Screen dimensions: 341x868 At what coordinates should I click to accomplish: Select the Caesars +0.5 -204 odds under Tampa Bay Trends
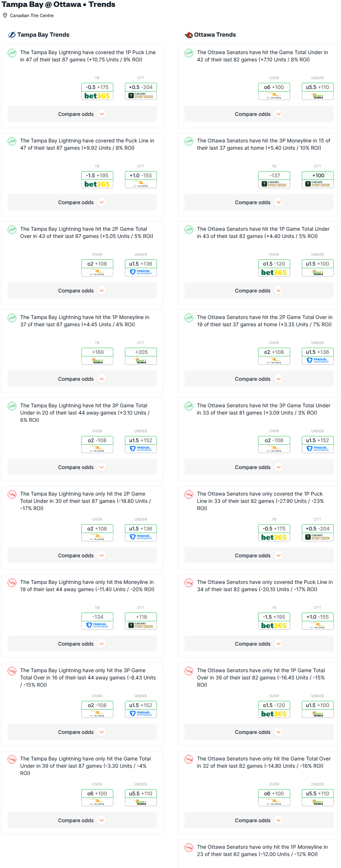pyautogui.click(x=141, y=91)
